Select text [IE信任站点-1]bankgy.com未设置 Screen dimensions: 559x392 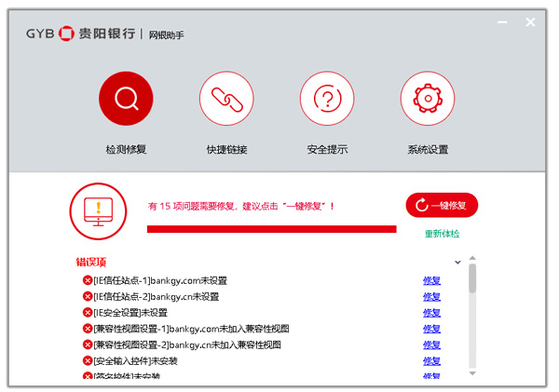coord(160,281)
